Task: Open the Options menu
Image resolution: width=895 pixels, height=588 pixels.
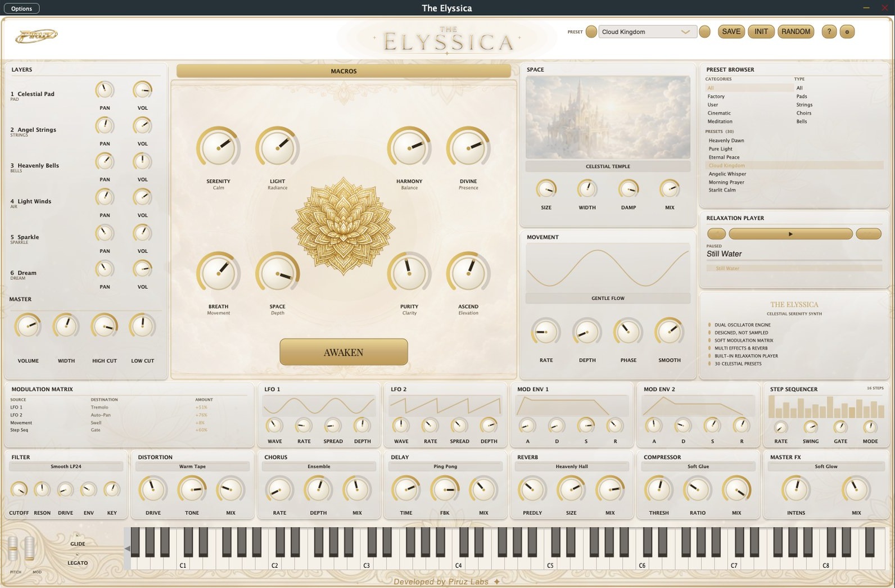Action: click(21, 8)
